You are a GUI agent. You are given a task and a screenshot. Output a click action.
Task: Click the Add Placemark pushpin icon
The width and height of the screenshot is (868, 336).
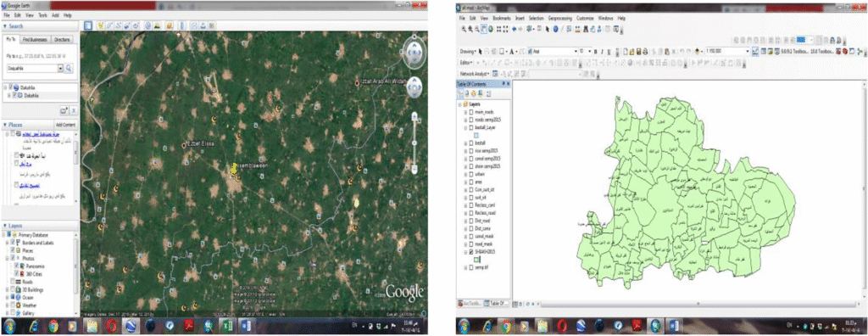tap(100, 25)
